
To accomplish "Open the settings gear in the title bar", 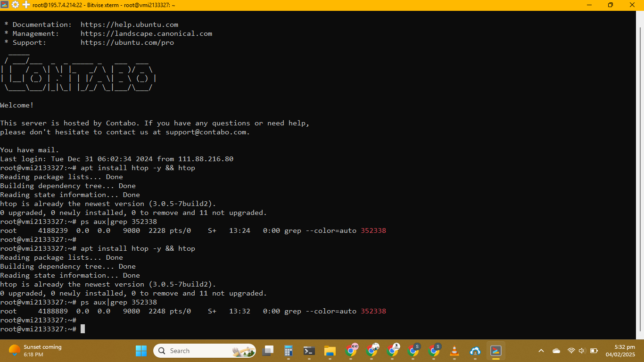I will click(x=15, y=5).
